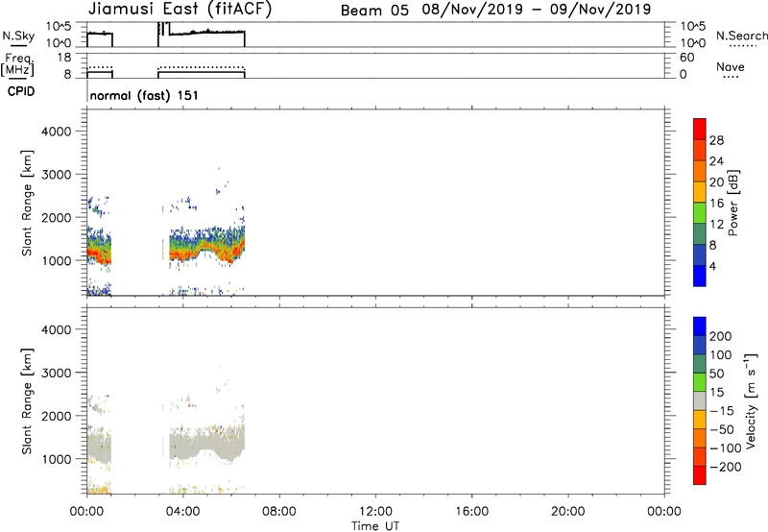Click the 'CPID' label
Viewport: 768px width, 532px height.
[x=21, y=91]
